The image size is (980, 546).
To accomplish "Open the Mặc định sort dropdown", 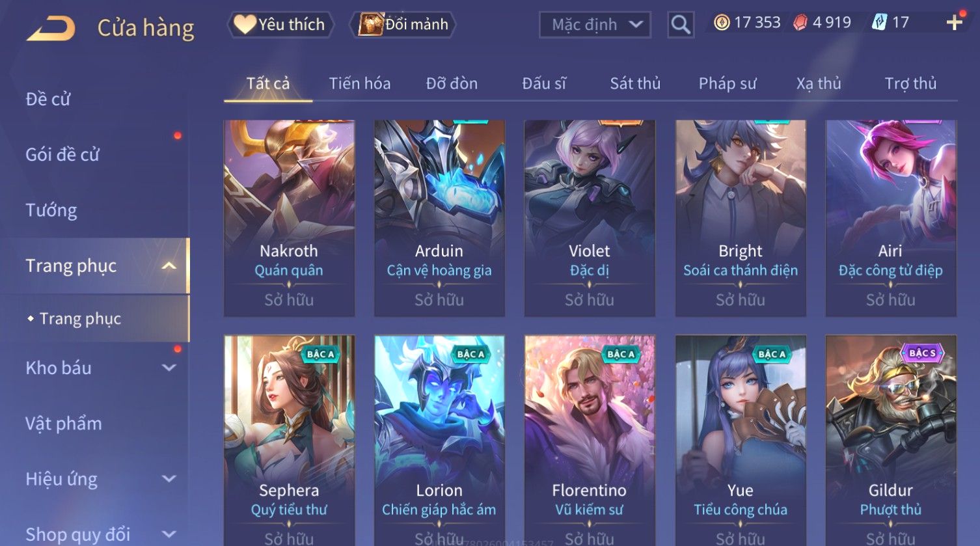I will coord(595,25).
